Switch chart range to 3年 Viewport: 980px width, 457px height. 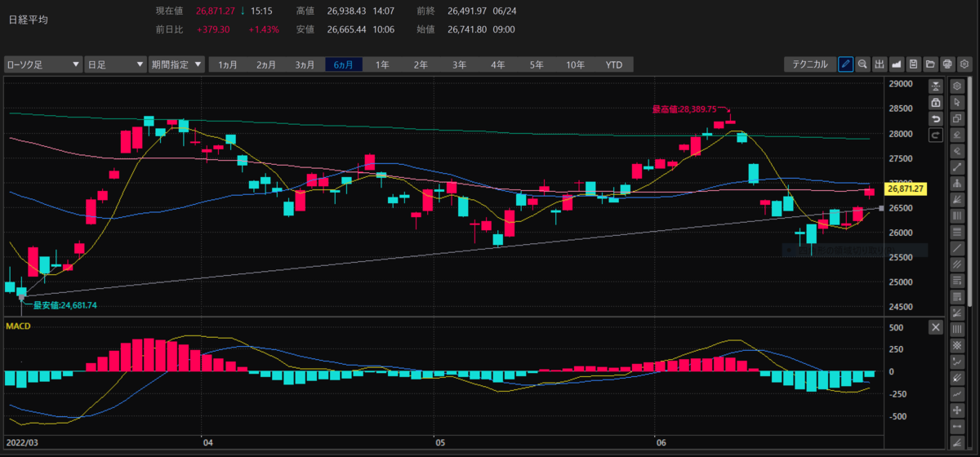[460, 64]
